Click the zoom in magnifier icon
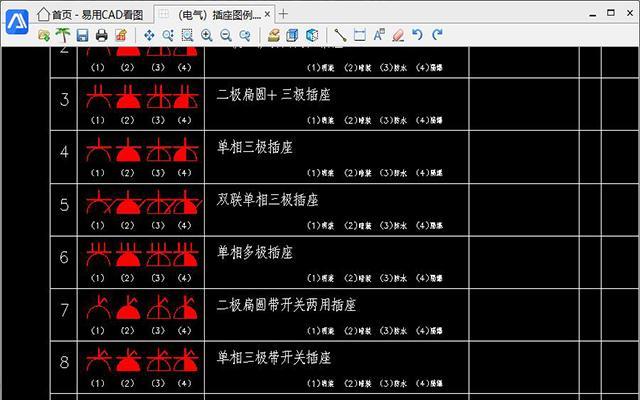Image resolution: width=640 pixels, height=400 pixels. 206,35
